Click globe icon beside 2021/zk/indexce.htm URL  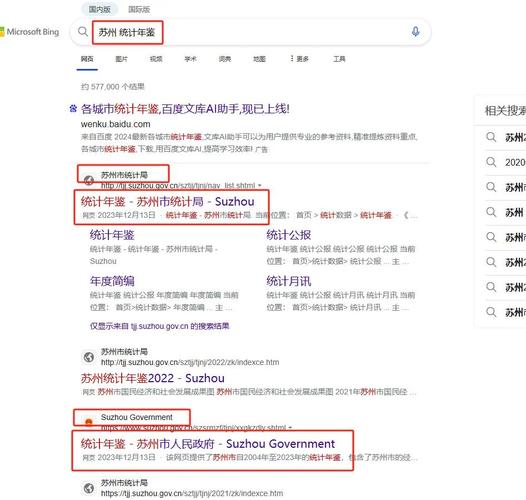click(89, 488)
